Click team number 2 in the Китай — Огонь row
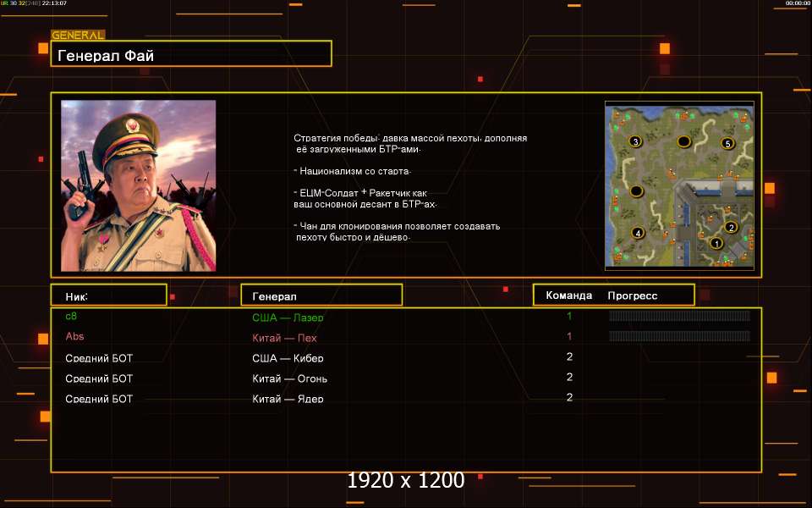This screenshot has height=508, width=812. pos(569,377)
